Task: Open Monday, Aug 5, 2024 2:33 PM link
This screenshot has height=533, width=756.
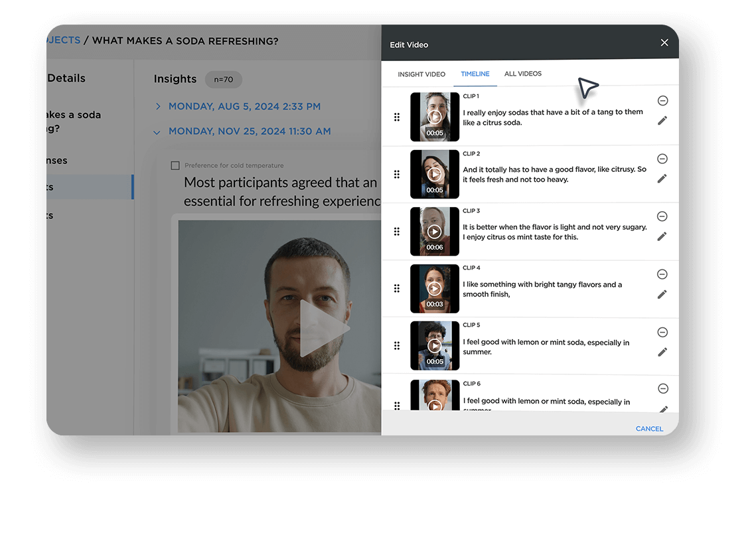Action: point(244,107)
